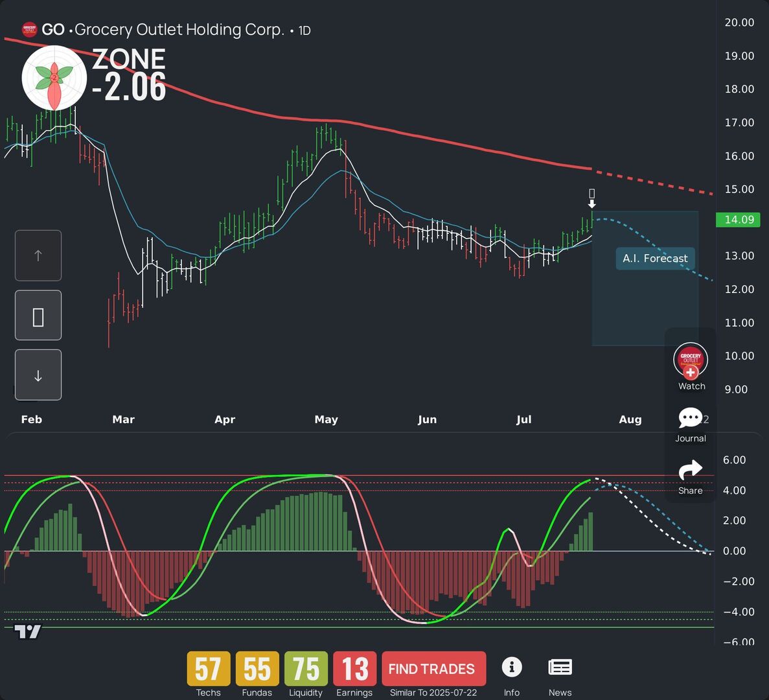Click the Grocery Outlet Holding Corp. title
The image size is (769, 700).
pos(179,29)
